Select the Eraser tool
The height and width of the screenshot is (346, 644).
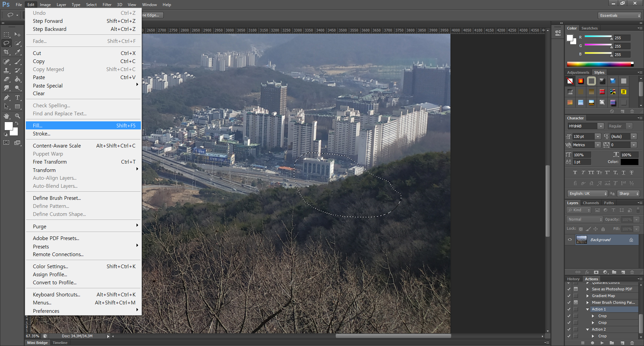[6, 79]
